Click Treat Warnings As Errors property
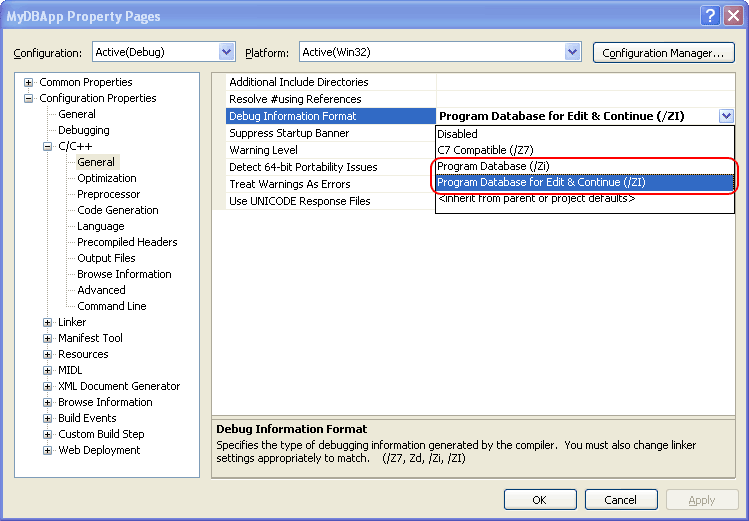This screenshot has height=521, width=749. pyautogui.click(x=289, y=184)
